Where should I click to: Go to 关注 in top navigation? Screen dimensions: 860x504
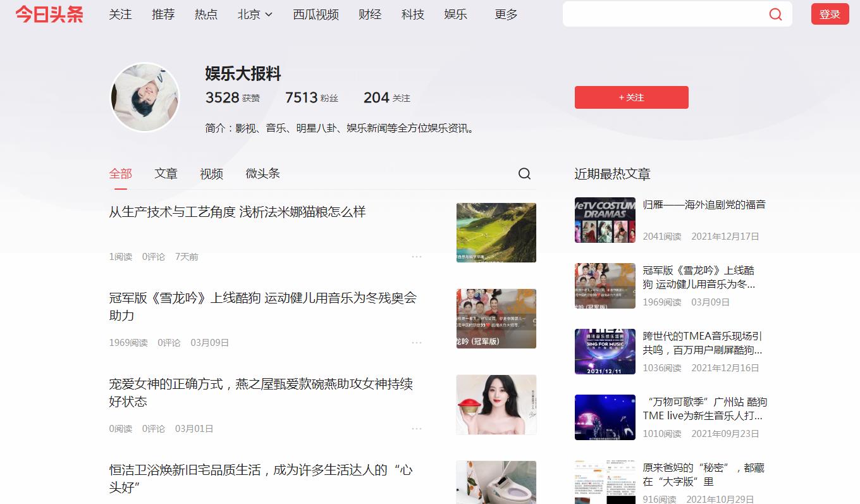120,14
